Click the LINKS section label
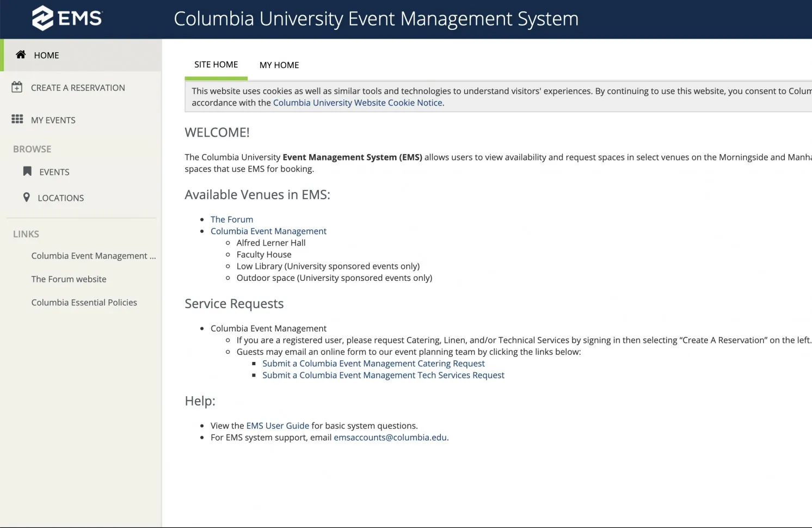Screen dimensions: 812x528 coord(26,234)
